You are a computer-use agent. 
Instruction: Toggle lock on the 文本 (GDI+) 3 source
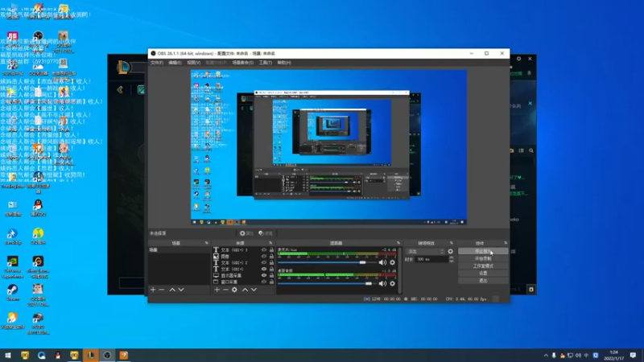(x=271, y=249)
